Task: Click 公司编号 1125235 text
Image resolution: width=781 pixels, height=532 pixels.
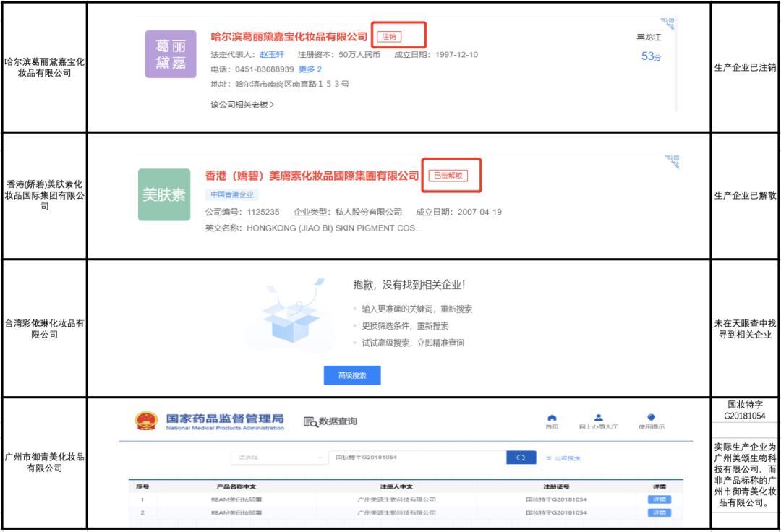Action: point(242,212)
